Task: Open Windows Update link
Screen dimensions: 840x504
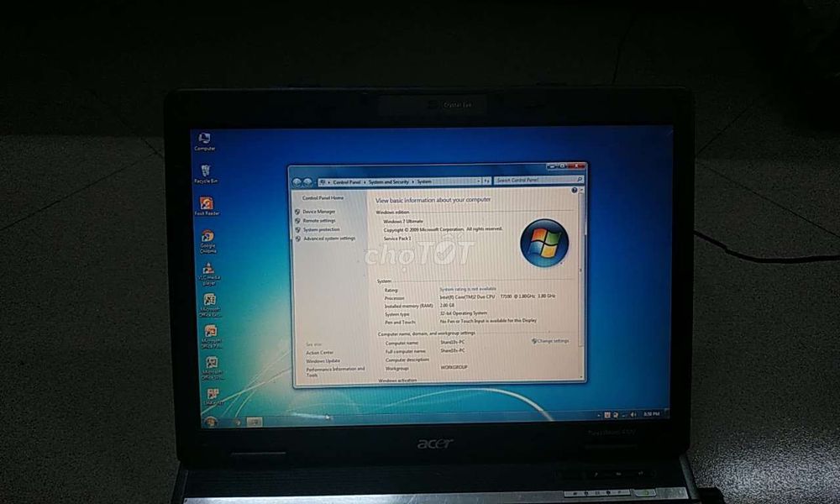Action: (323, 361)
